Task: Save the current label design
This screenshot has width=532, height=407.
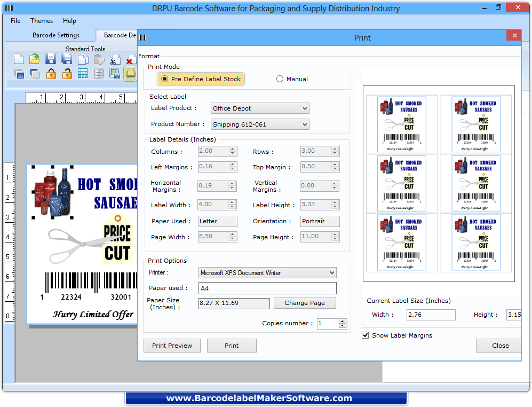Action: [51, 60]
